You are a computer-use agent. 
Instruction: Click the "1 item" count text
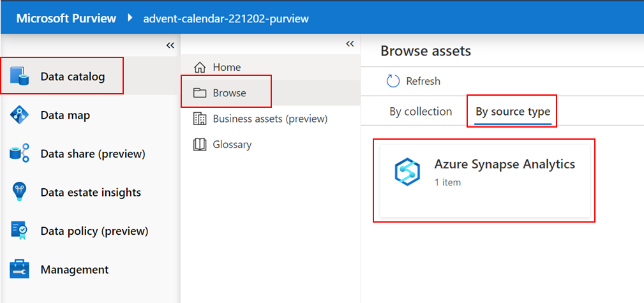tap(447, 182)
